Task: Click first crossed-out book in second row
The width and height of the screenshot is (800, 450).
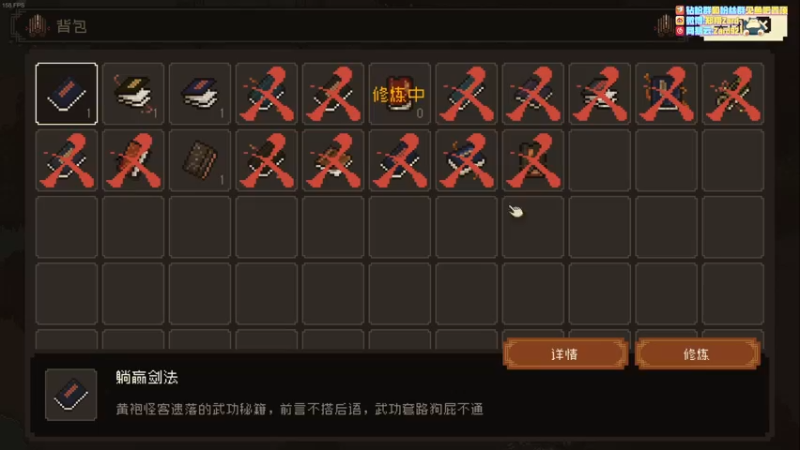Action: (66, 160)
